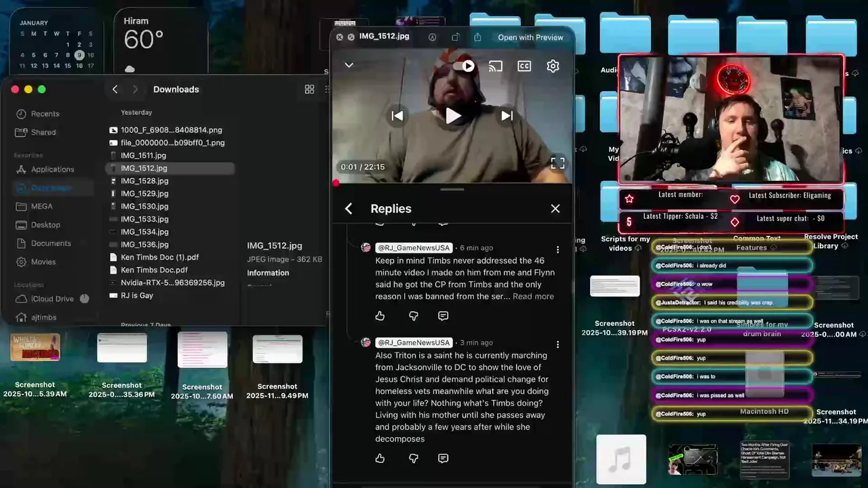Dislike the 3 min ago reply
The height and width of the screenshot is (488, 868).
(x=414, y=458)
